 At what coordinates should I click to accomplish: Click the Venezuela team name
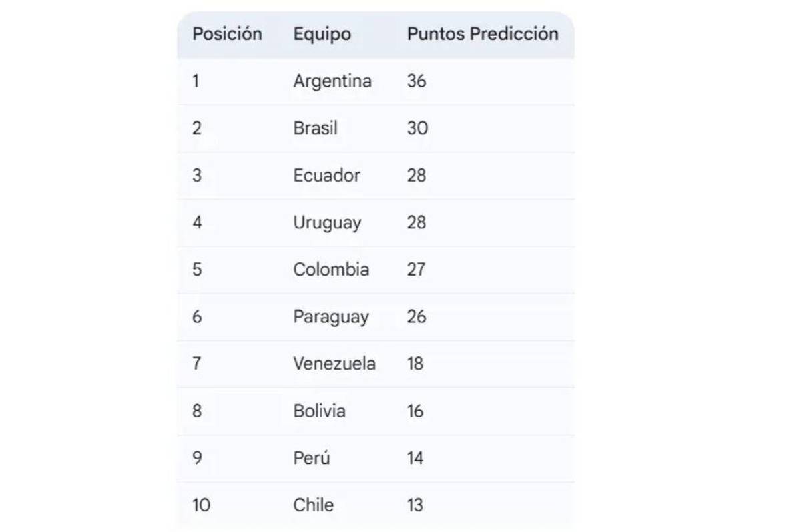(334, 364)
